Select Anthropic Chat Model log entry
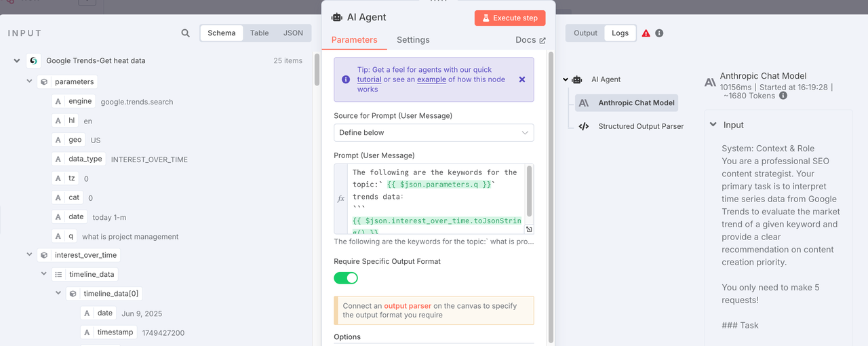868x346 pixels. pos(626,103)
